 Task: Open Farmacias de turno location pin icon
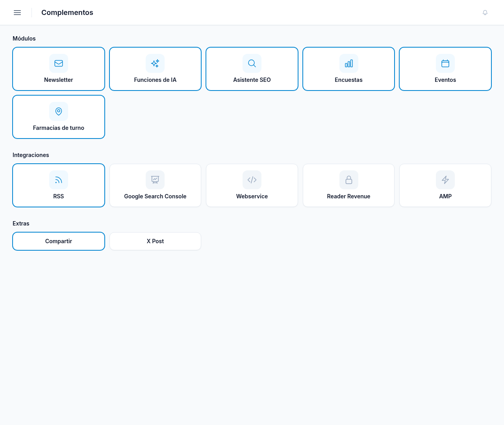59,111
